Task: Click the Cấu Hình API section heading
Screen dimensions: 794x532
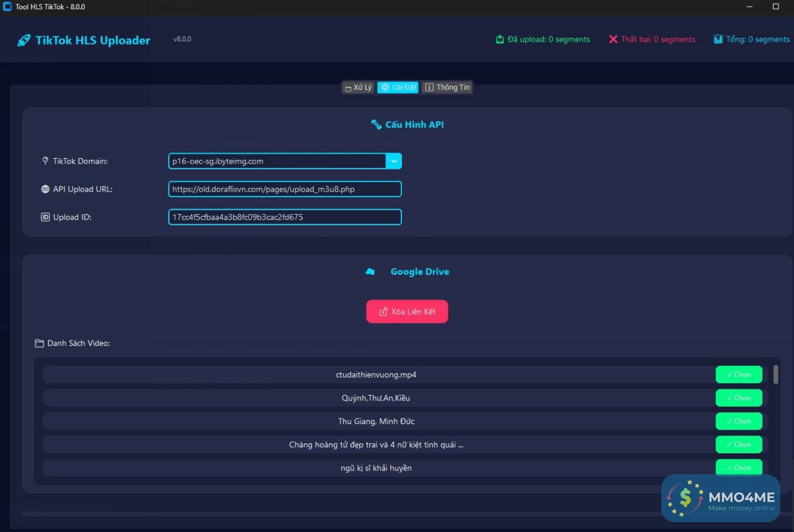Action: pyautogui.click(x=414, y=125)
